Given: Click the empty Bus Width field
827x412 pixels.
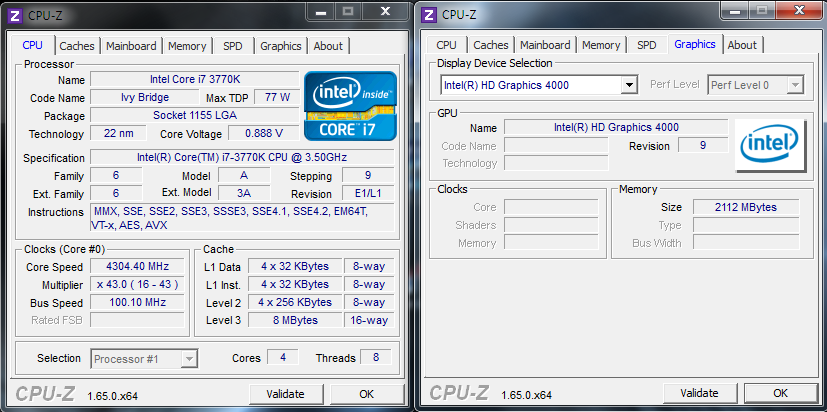Looking at the screenshot, I should click(746, 243).
